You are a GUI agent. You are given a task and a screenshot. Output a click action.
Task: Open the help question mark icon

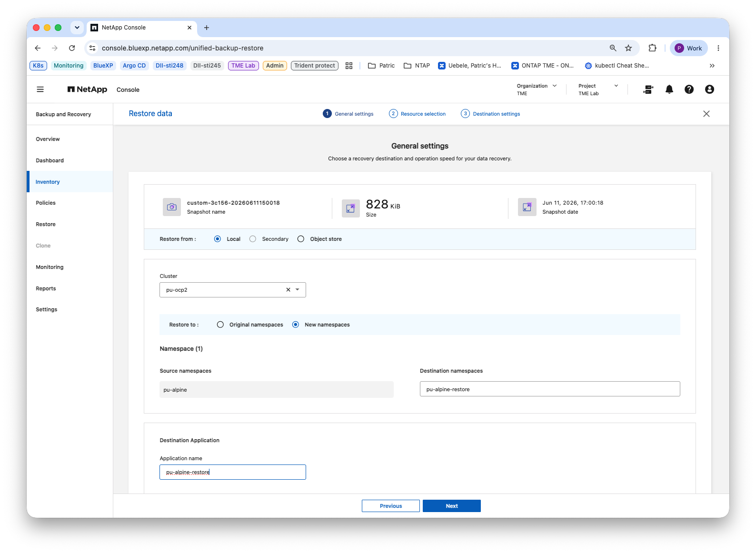(x=689, y=89)
